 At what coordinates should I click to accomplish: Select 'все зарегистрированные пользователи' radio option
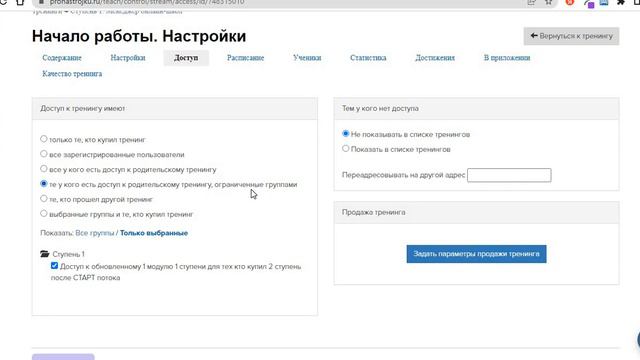click(x=44, y=154)
